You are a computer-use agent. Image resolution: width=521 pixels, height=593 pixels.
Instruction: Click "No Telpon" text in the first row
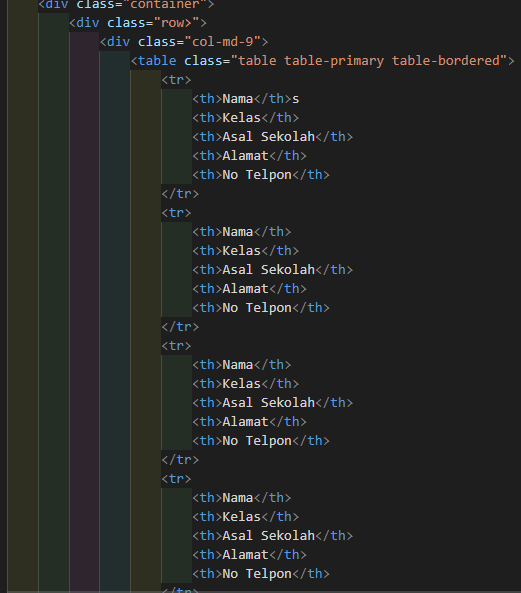point(257,175)
